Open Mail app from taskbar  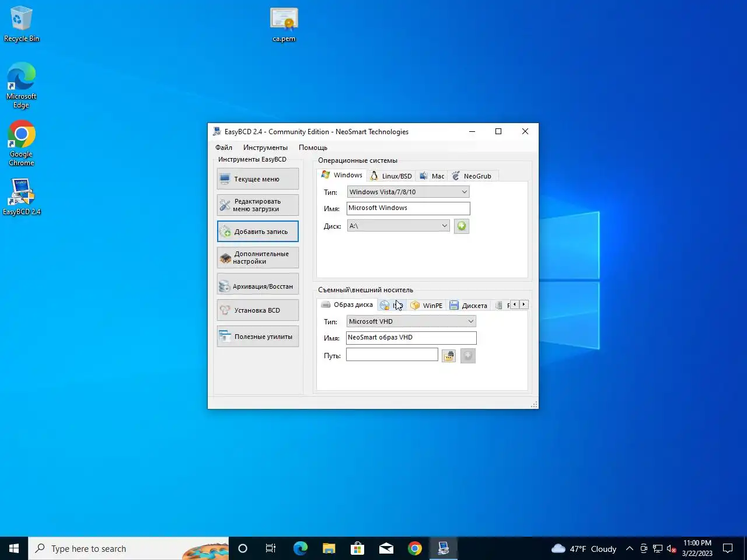[386, 548]
